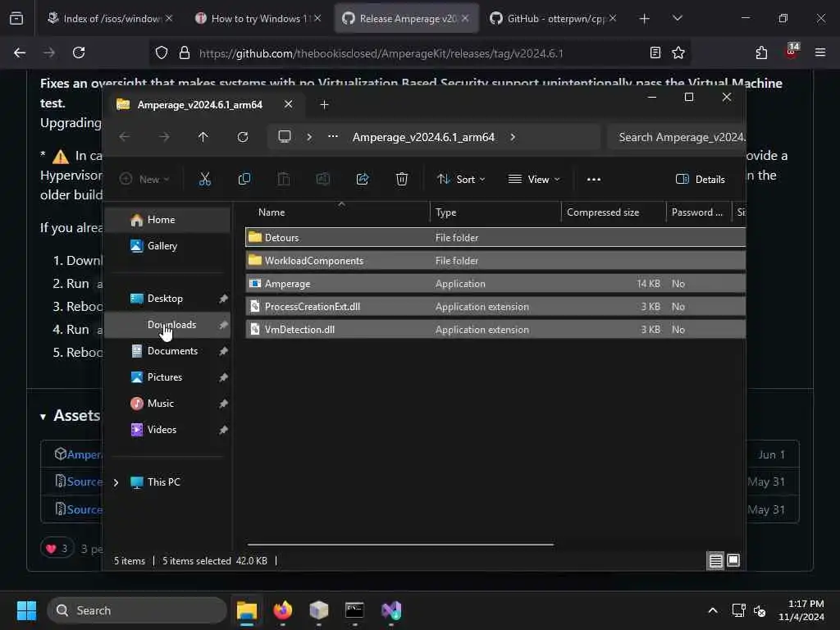Click the horizontal scrollbar in the file list
This screenshot has height=630, width=840.
pyautogui.click(x=400, y=545)
